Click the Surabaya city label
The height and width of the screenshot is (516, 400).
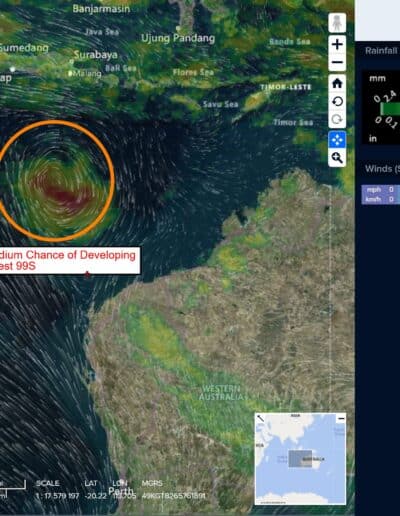(96, 55)
